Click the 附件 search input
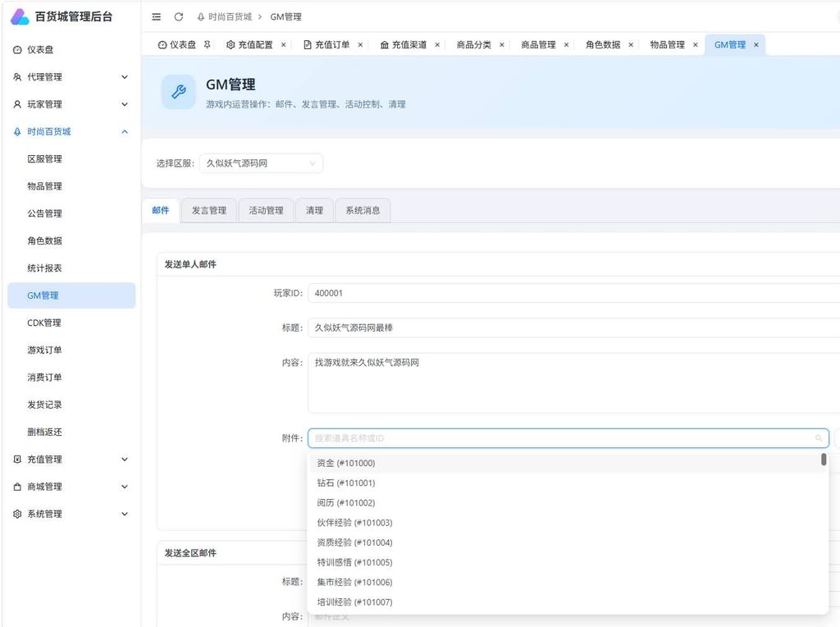Image resolution: width=840 pixels, height=627 pixels. pos(568,438)
